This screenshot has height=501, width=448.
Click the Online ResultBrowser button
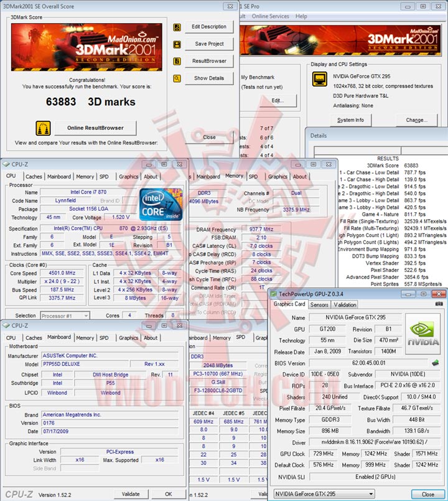95,128
